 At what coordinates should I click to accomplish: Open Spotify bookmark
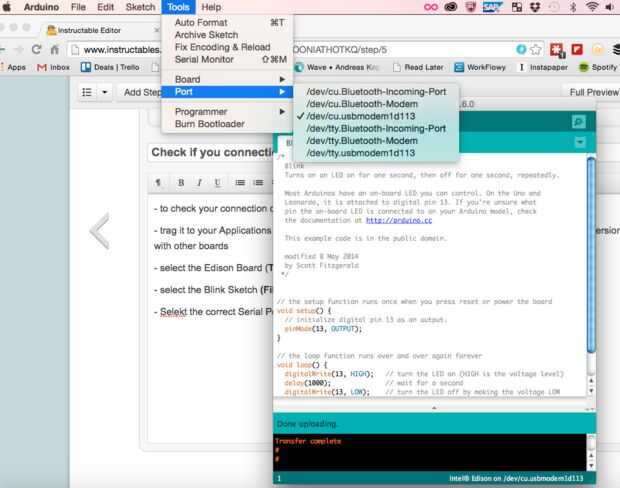[x=598, y=68]
